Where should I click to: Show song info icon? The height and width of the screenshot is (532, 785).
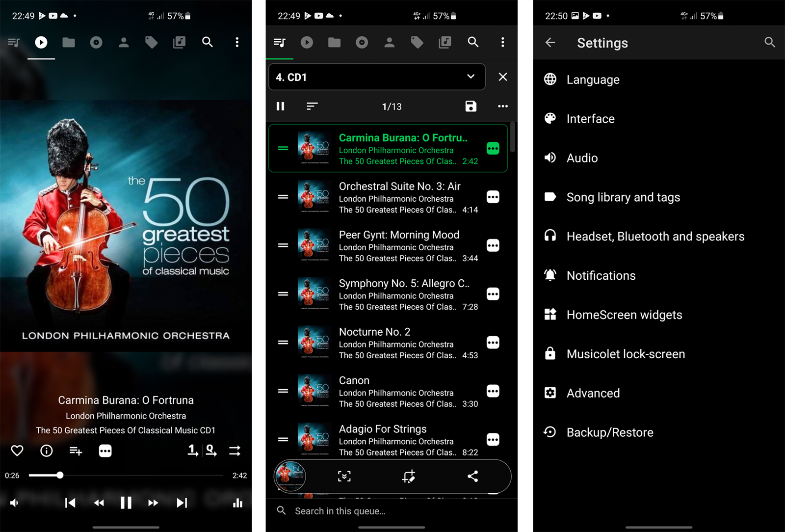click(47, 451)
